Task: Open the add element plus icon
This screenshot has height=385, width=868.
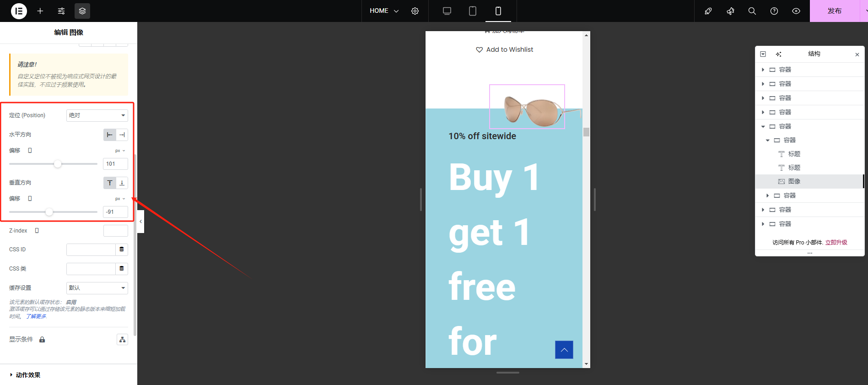Action: [x=40, y=11]
